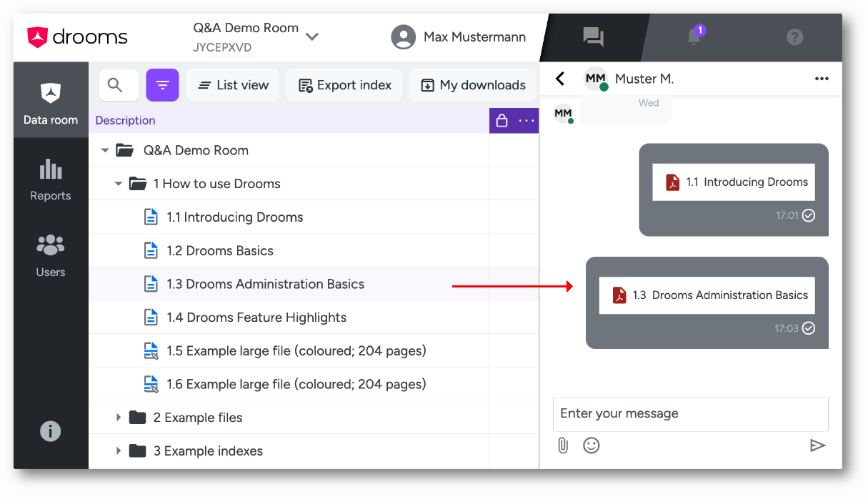This screenshot has width=868, height=497.
Task: Collapse the 1 How to use Drooms folder
Action: click(119, 184)
